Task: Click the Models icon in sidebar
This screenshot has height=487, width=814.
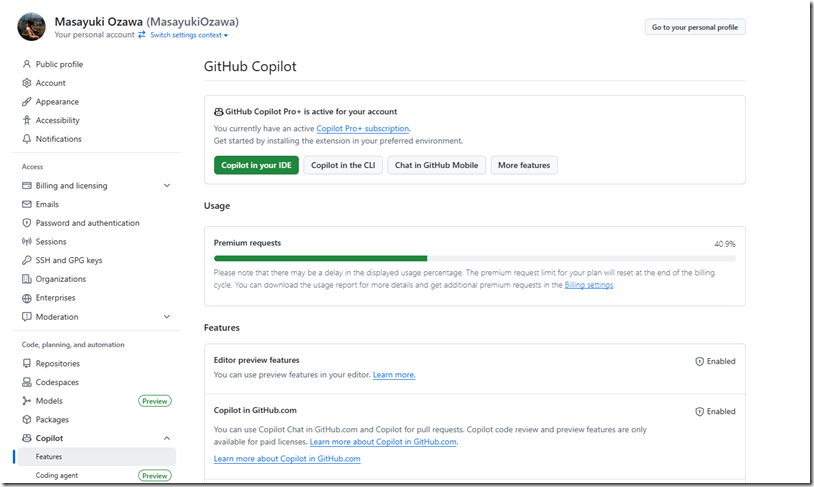Action: 26,401
